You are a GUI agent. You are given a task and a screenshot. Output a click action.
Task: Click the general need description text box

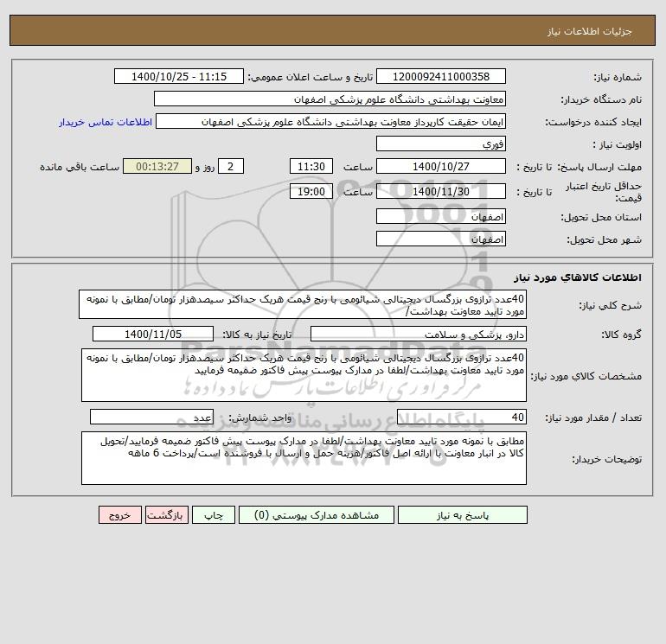click(303, 305)
